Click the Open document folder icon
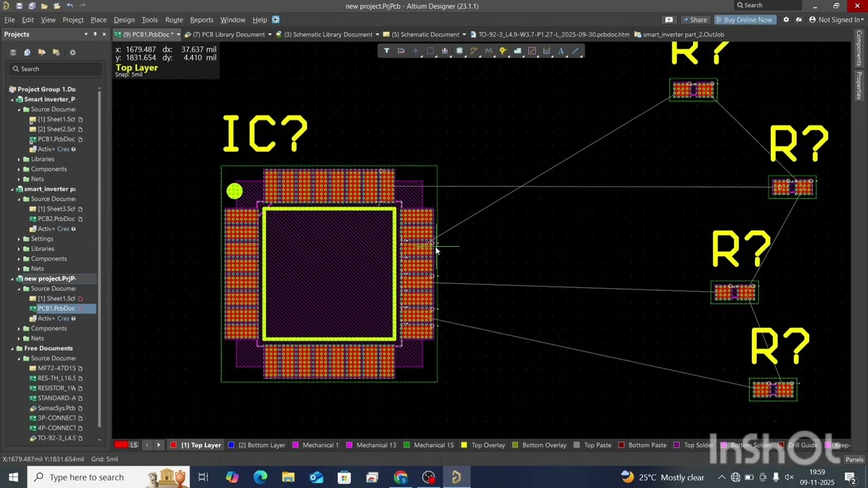Image resolution: width=868 pixels, height=488 pixels. 44,6
